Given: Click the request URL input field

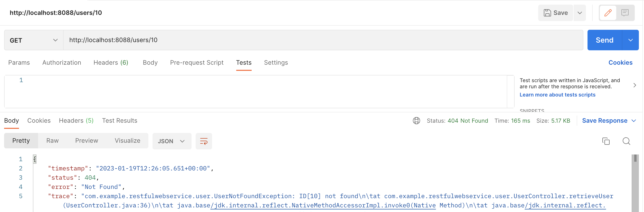Looking at the screenshot, I should (x=323, y=40).
